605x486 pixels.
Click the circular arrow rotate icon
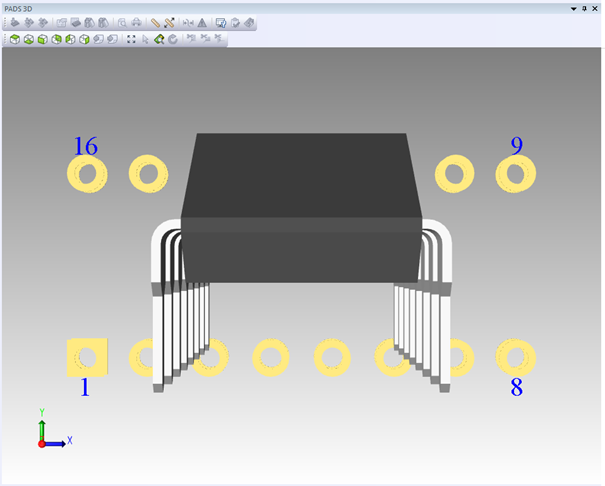pyautogui.click(x=173, y=39)
